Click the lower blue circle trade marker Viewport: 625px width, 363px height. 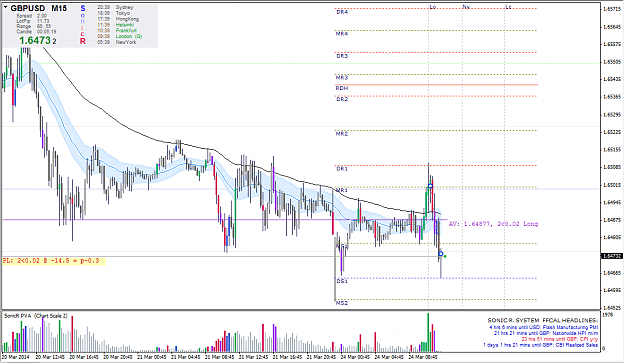[441, 254]
